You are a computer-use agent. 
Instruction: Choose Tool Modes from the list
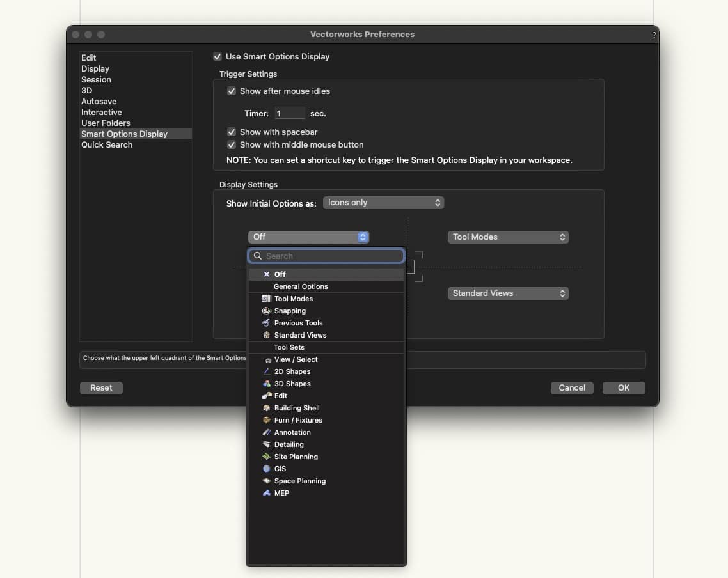coord(326,299)
